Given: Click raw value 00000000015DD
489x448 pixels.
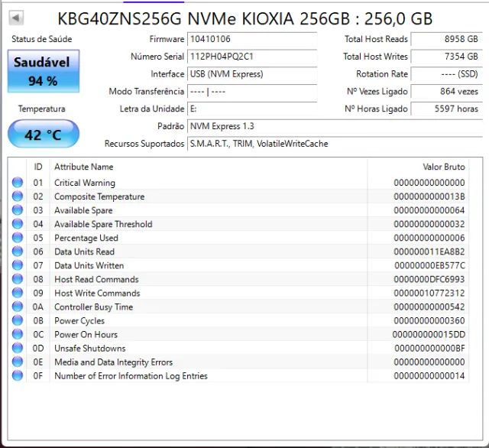Looking at the screenshot, I should tap(429, 334).
